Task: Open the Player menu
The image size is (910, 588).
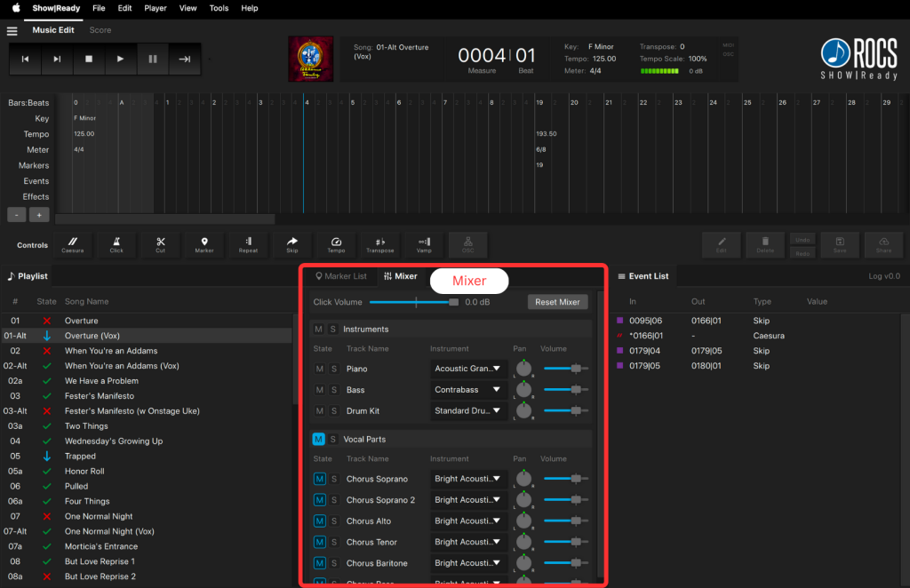Action: click(x=156, y=8)
